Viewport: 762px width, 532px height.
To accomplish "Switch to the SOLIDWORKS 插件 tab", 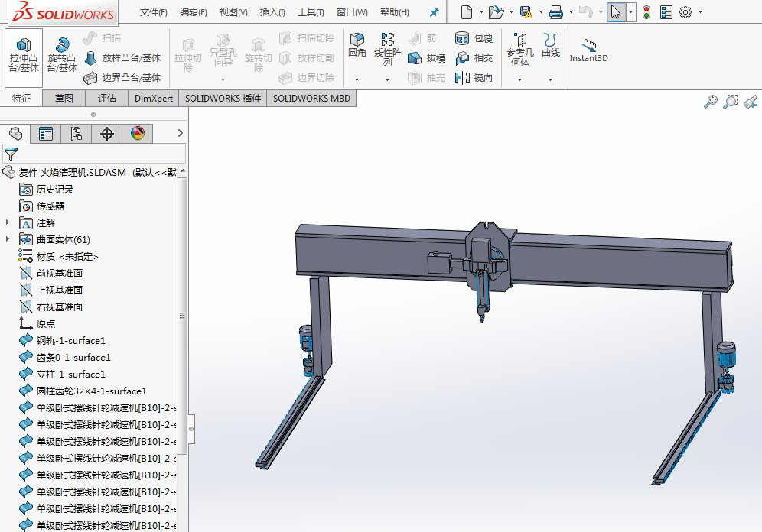I will [223, 99].
